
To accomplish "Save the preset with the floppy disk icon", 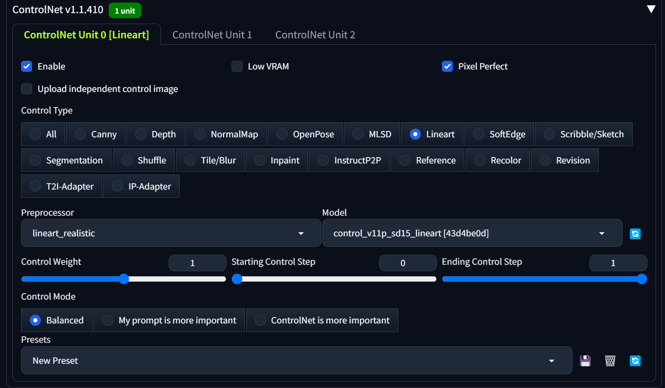I will click(x=585, y=361).
